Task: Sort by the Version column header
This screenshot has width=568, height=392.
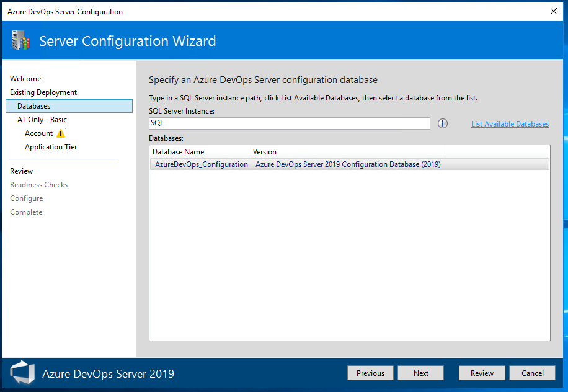Action: (x=348, y=152)
